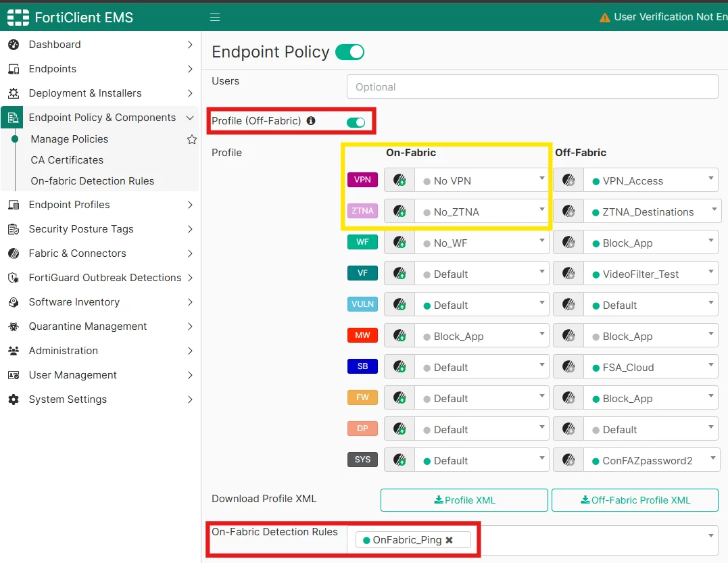728x563 pixels.
Task: Download the Profile XML
Action: tap(464, 500)
